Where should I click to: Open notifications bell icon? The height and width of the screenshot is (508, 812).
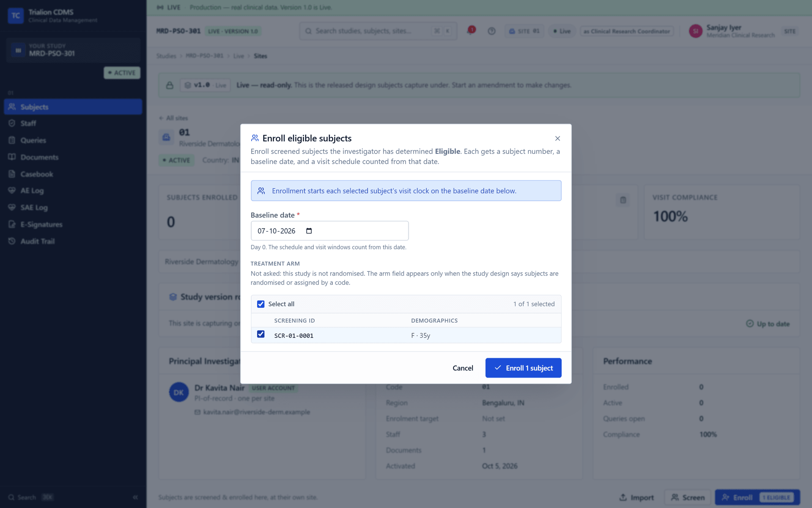[x=470, y=30]
